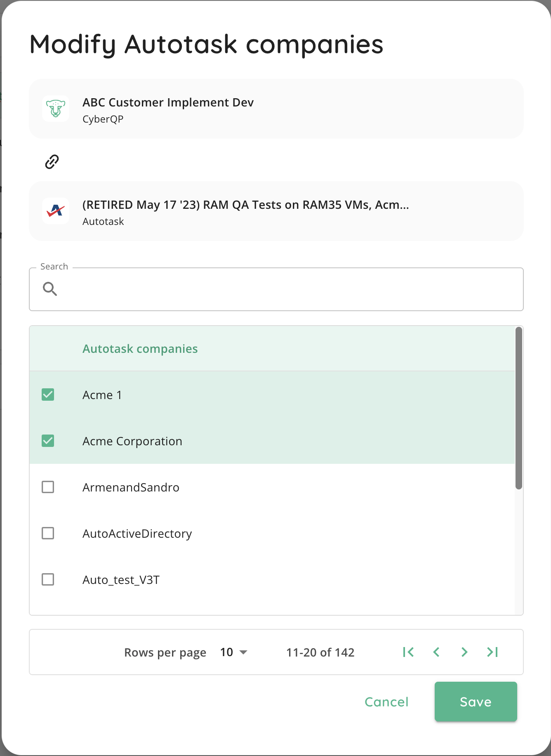
Task: Check the AutoActiveDirectory checkbox
Action: point(48,533)
